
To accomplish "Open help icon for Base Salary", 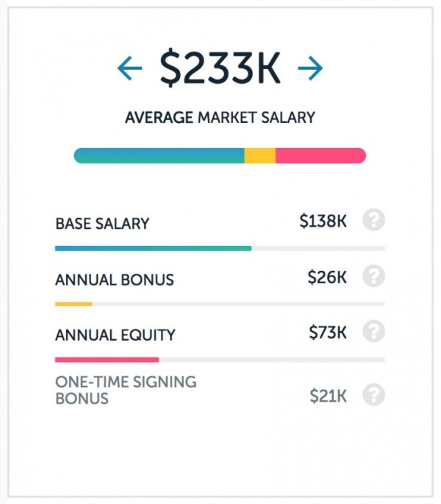I will (374, 219).
